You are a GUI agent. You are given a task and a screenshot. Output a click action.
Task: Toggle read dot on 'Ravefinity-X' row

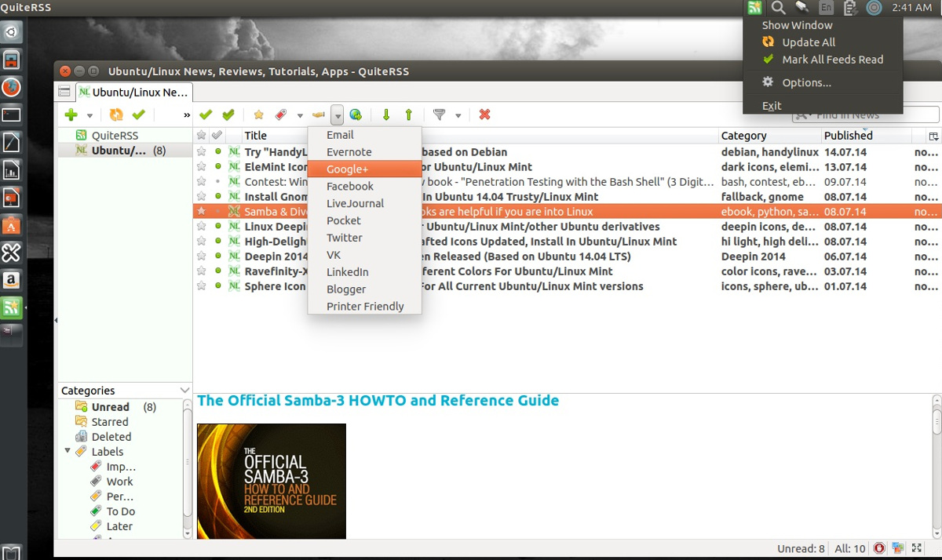click(x=218, y=271)
